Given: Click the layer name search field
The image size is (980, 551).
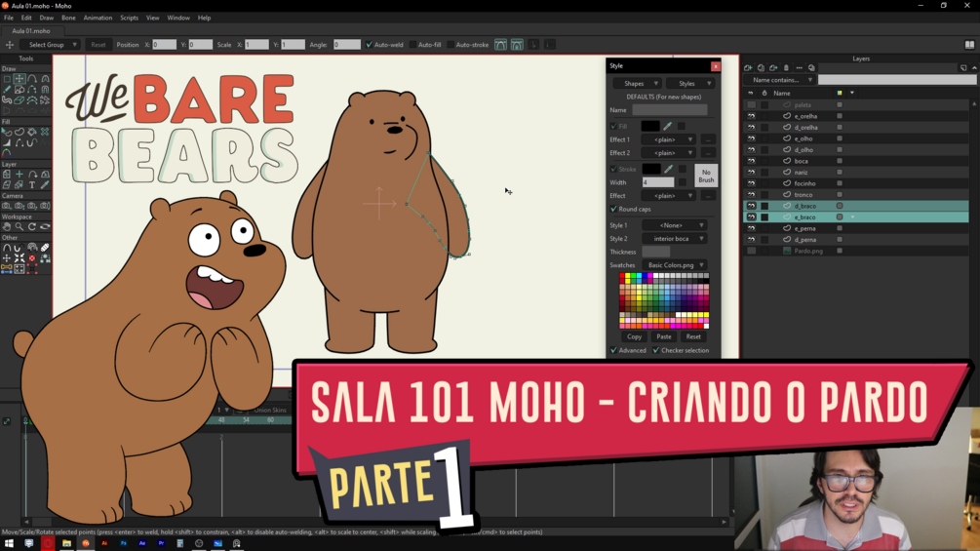Looking at the screenshot, I should (x=897, y=80).
